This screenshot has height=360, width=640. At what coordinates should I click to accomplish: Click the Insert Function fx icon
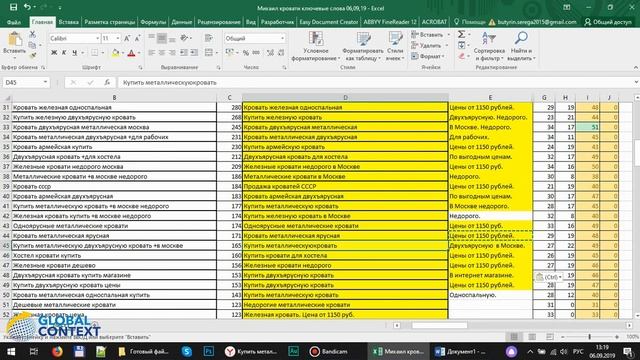[x=107, y=82]
